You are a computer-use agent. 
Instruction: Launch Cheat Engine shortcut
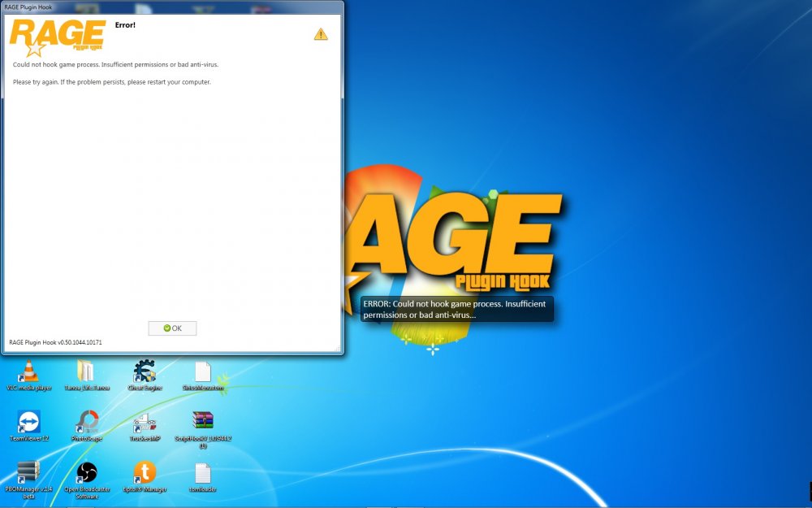coord(145,376)
